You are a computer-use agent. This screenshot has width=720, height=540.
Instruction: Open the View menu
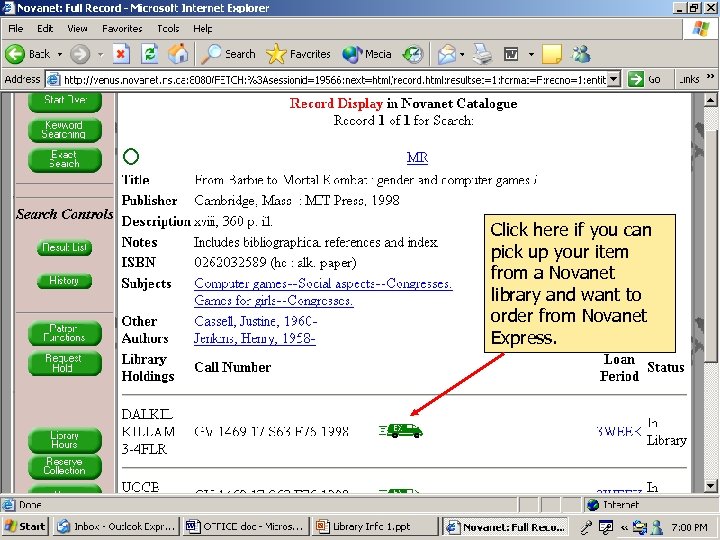[77, 28]
